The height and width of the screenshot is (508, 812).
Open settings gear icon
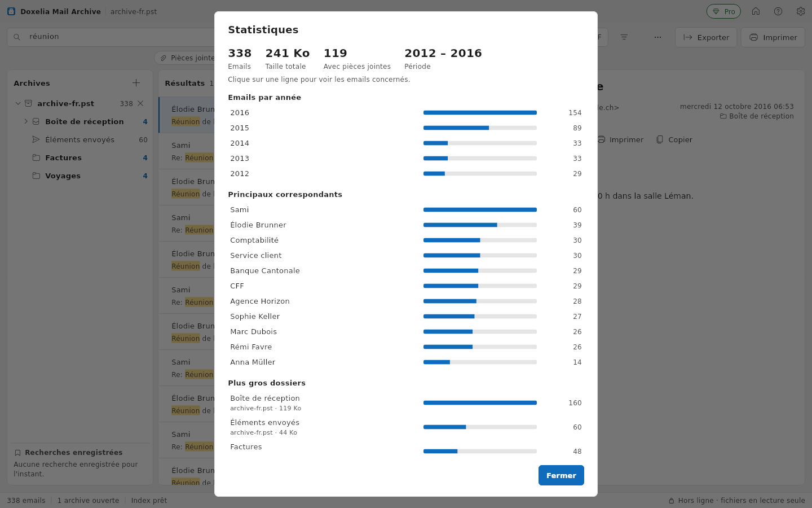click(801, 11)
